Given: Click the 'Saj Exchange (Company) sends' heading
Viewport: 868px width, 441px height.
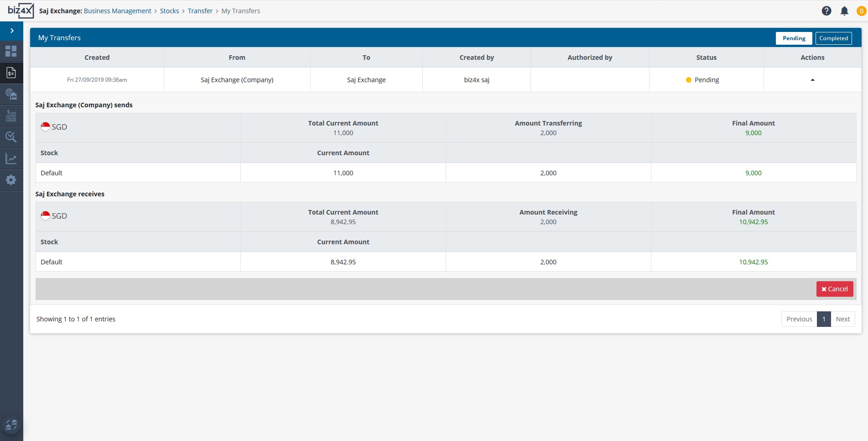Looking at the screenshot, I should click(84, 105).
